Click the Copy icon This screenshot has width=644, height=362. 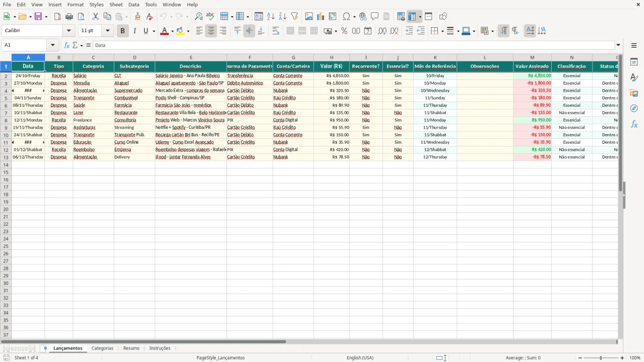[x=107, y=17]
